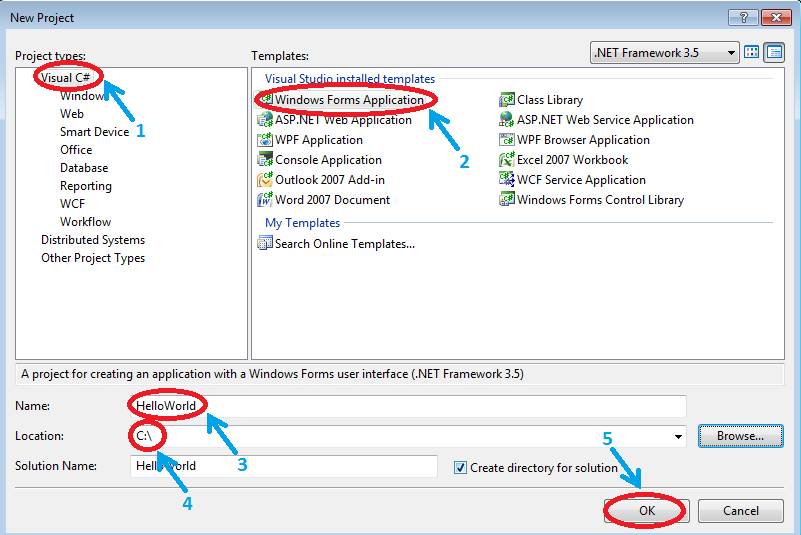The image size is (801, 535).
Task: Click the Class Library template icon
Action: point(507,99)
